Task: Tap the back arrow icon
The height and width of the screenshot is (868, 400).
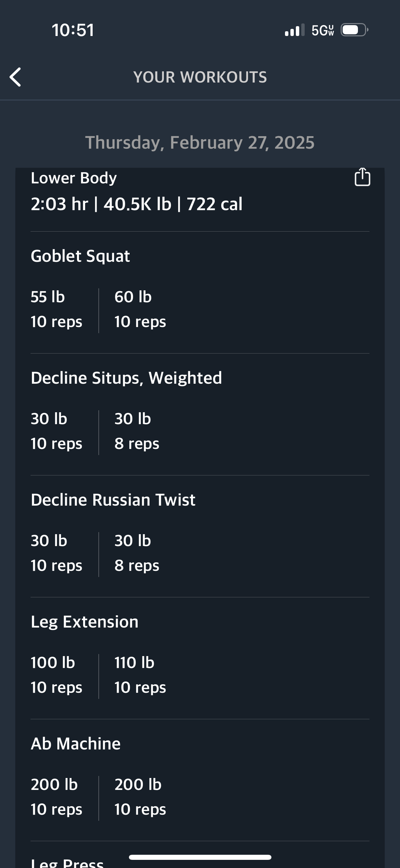Action: 16,77
